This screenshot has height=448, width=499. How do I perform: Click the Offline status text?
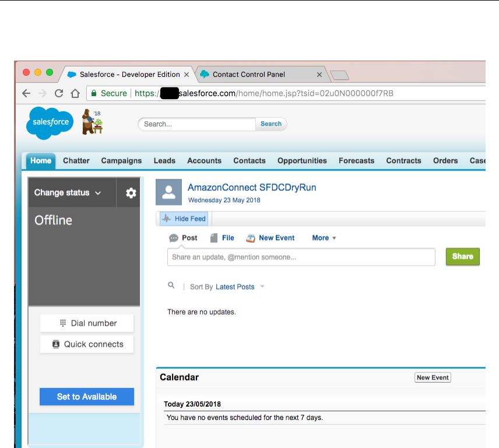53,220
